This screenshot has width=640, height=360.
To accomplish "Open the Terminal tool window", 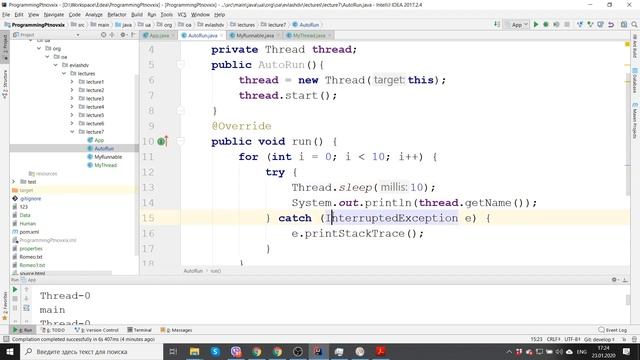I will pyautogui.click(x=139, y=330).
